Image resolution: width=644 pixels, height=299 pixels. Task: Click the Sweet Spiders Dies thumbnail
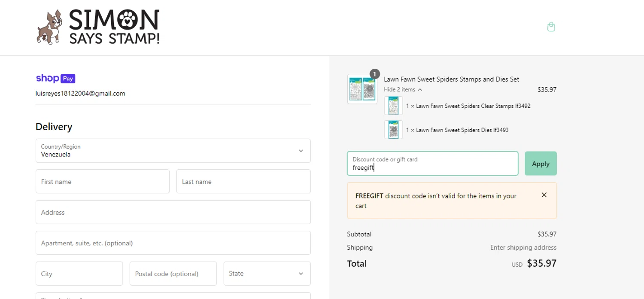click(x=393, y=130)
